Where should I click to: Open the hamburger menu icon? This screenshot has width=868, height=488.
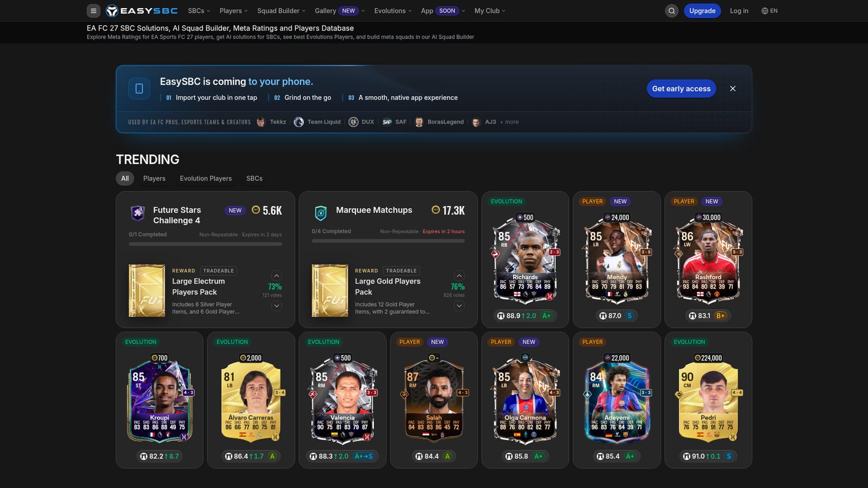(93, 11)
